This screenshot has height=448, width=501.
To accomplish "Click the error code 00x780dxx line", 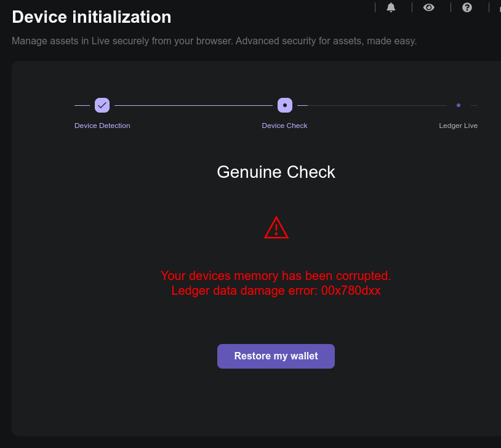I will click(x=276, y=290).
